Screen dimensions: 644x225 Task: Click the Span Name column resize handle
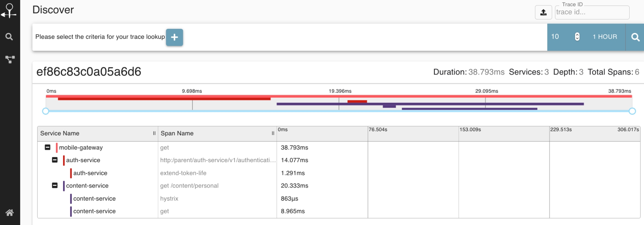click(273, 133)
